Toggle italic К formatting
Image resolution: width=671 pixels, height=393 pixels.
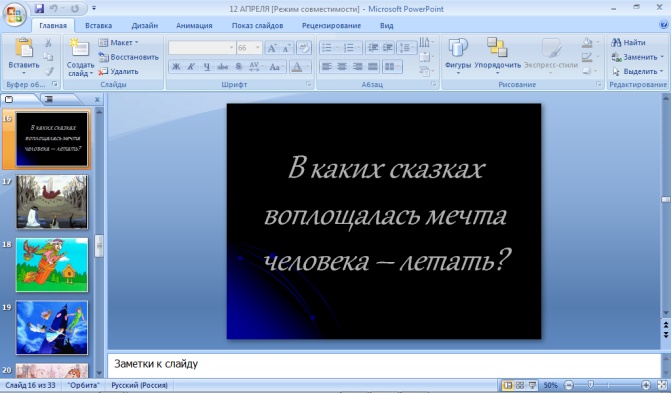[191, 67]
